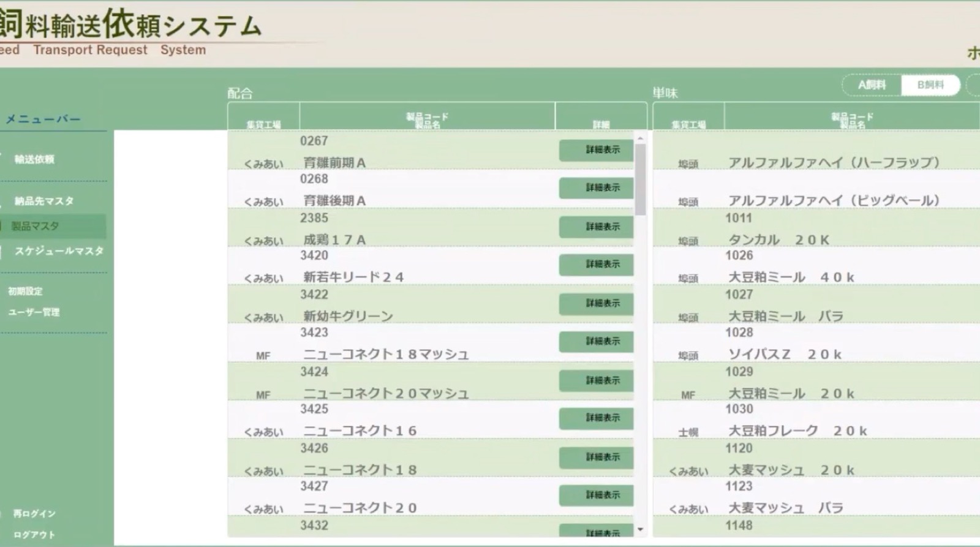Select row ニューコネクト18マッシュ
The width and height of the screenshot is (980, 547).
click(x=431, y=343)
